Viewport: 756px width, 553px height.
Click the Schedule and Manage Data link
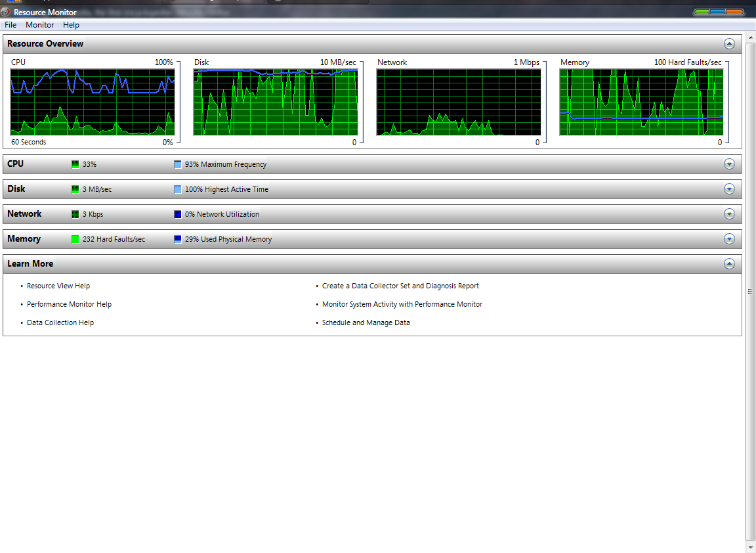[x=366, y=322]
